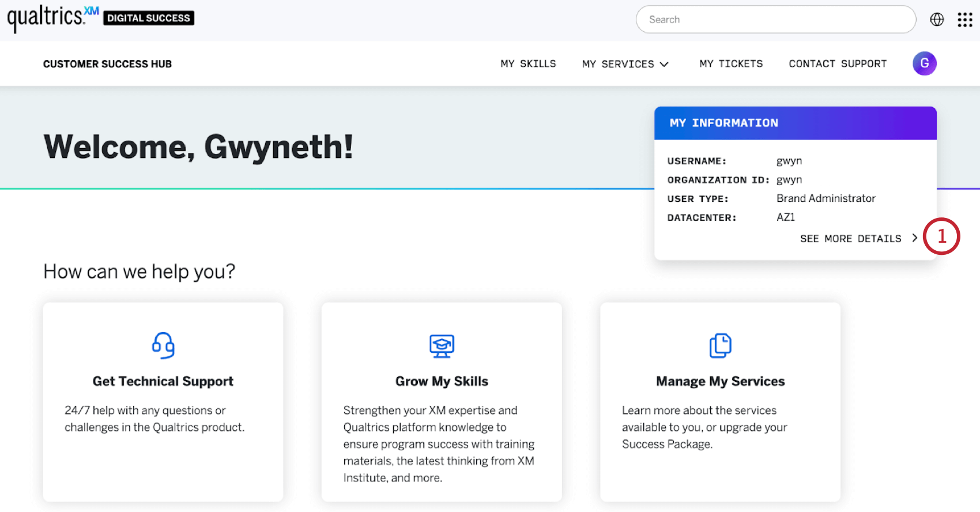Click the My Information panel header
This screenshot has width=980, height=512.
[796, 123]
